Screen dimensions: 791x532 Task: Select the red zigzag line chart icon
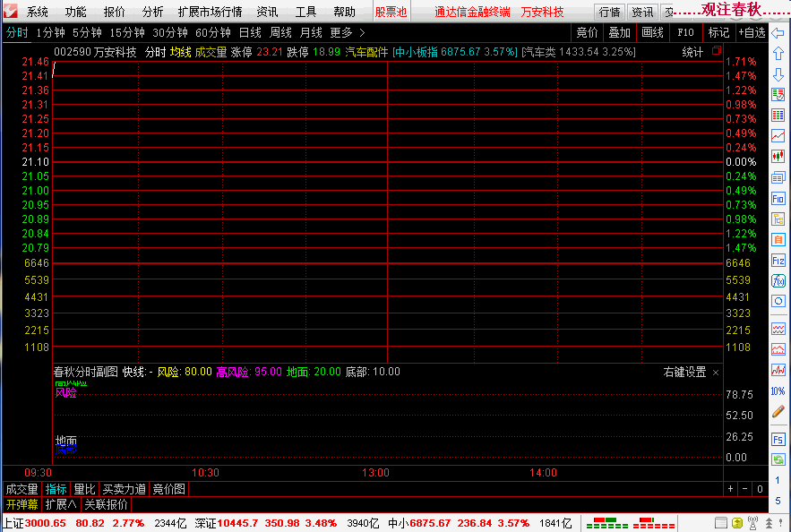[x=778, y=370]
